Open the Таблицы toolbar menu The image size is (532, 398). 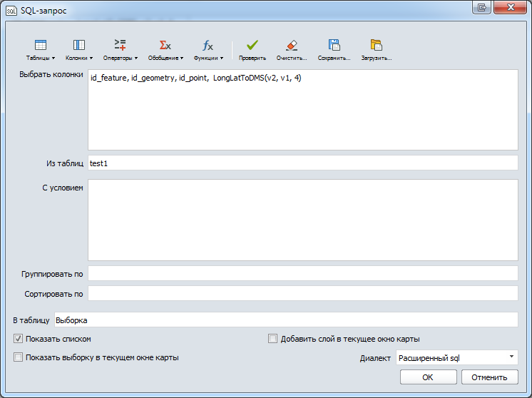pos(41,49)
